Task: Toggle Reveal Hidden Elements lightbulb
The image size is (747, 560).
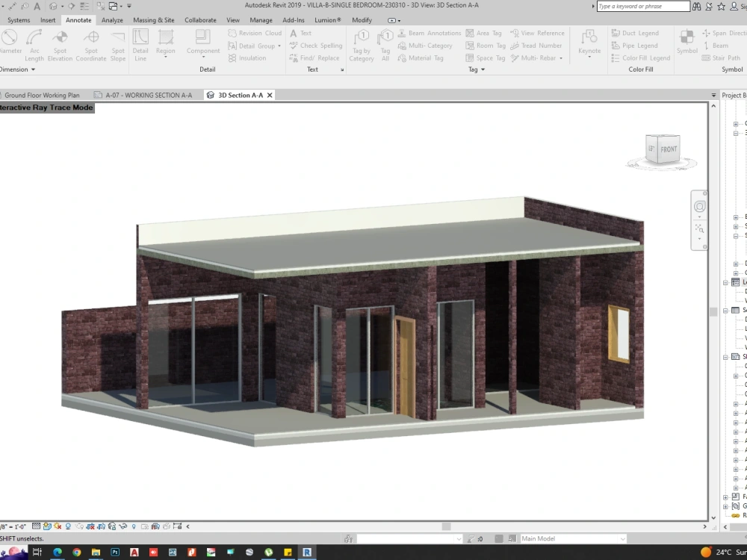Action: [134, 526]
